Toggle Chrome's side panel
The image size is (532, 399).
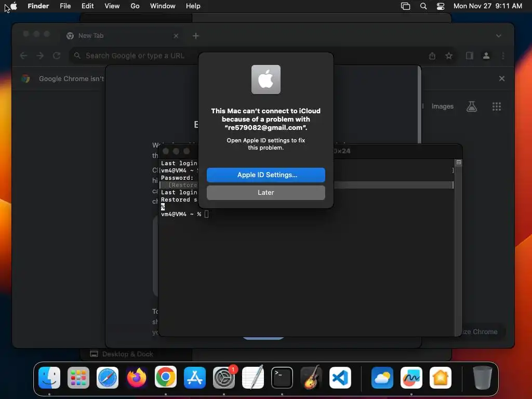coord(469,56)
